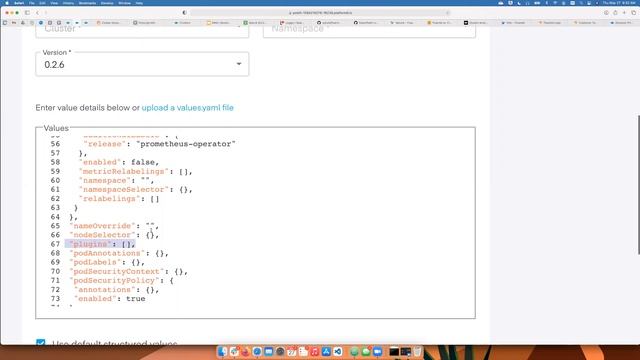Click "namespace" on line 60
Viewport: 640px width, 360px height.
[x=104, y=180]
